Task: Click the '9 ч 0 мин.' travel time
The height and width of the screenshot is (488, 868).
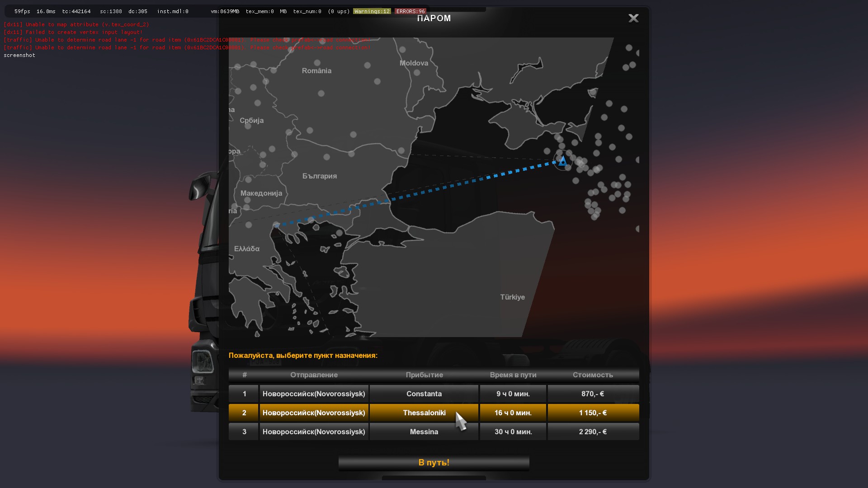Action: point(513,394)
